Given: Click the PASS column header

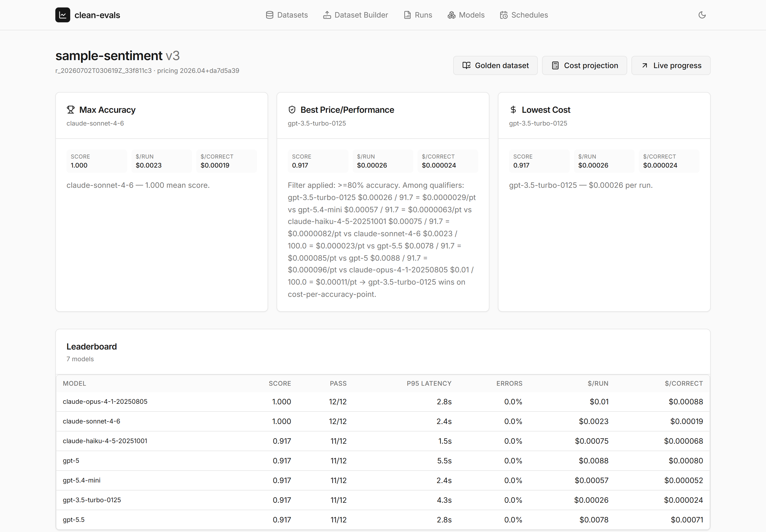Looking at the screenshot, I should pos(338,383).
